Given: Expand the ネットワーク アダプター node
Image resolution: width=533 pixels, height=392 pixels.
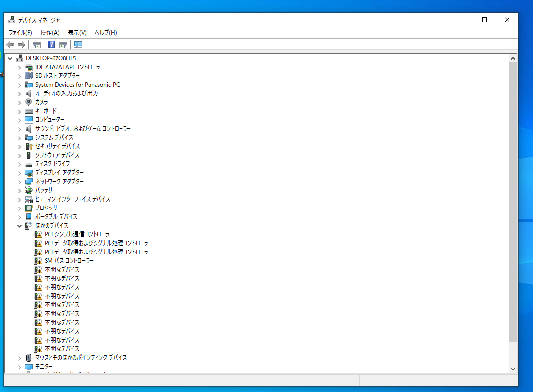Looking at the screenshot, I should pyautogui.click(x=20, y=182).
